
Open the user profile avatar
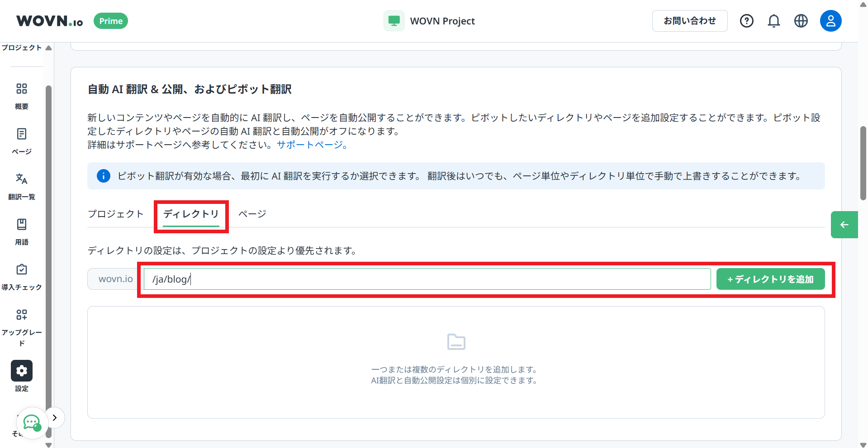pyautogui.click(x=830, y=21)
